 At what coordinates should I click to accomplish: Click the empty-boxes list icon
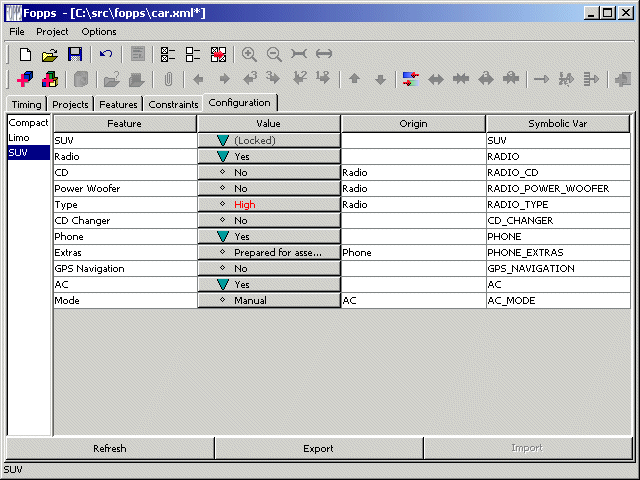click(193, 54)
